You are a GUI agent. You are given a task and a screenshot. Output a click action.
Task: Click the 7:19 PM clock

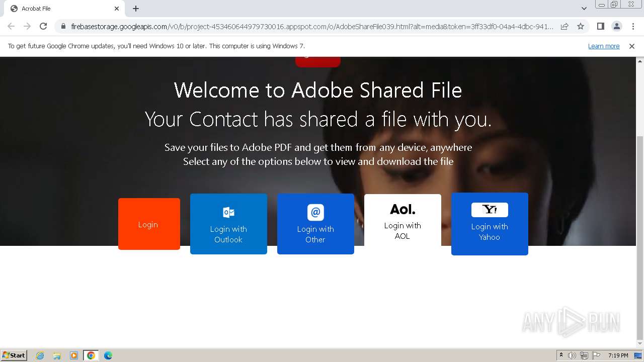618,355
